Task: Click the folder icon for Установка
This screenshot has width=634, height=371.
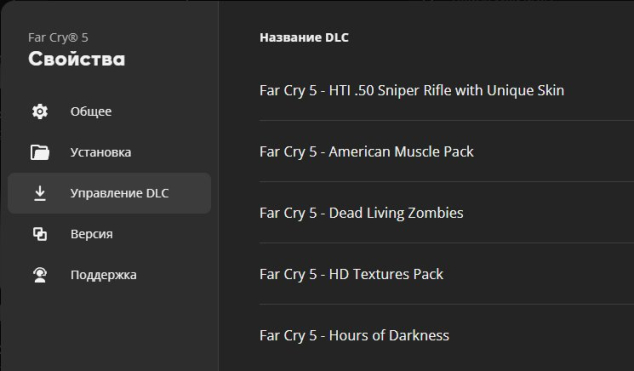Action: [x=40, y=152]
